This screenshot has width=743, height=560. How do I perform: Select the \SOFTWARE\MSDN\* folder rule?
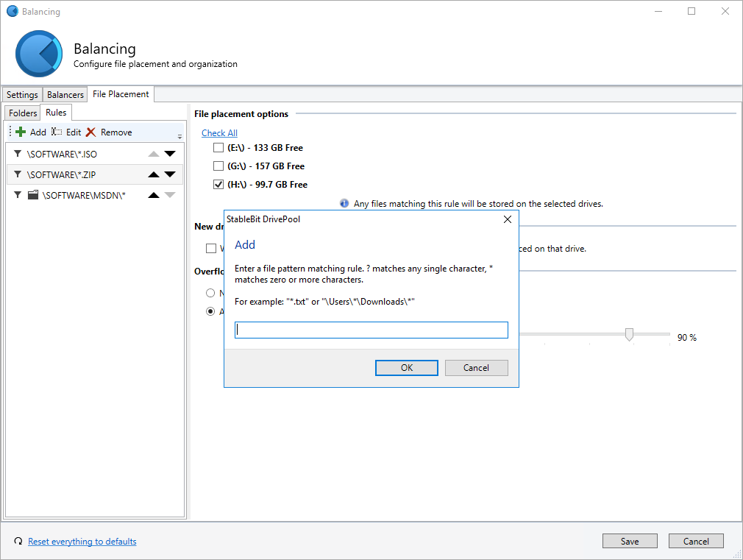84,196
